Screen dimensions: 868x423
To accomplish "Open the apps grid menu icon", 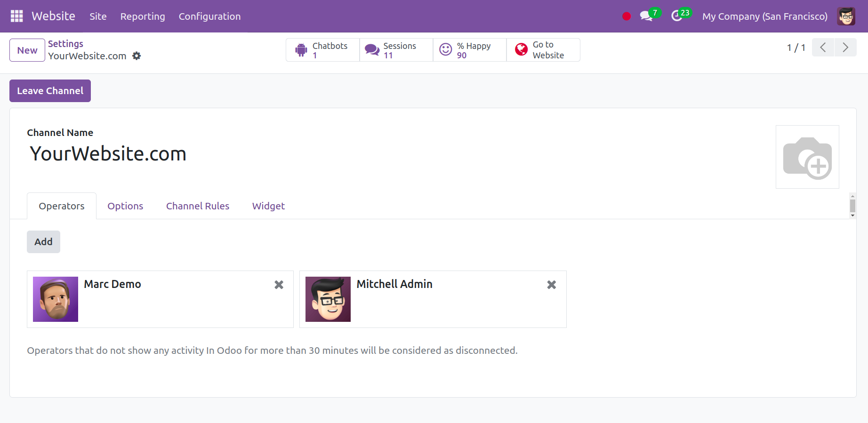I will coord(17,16).
